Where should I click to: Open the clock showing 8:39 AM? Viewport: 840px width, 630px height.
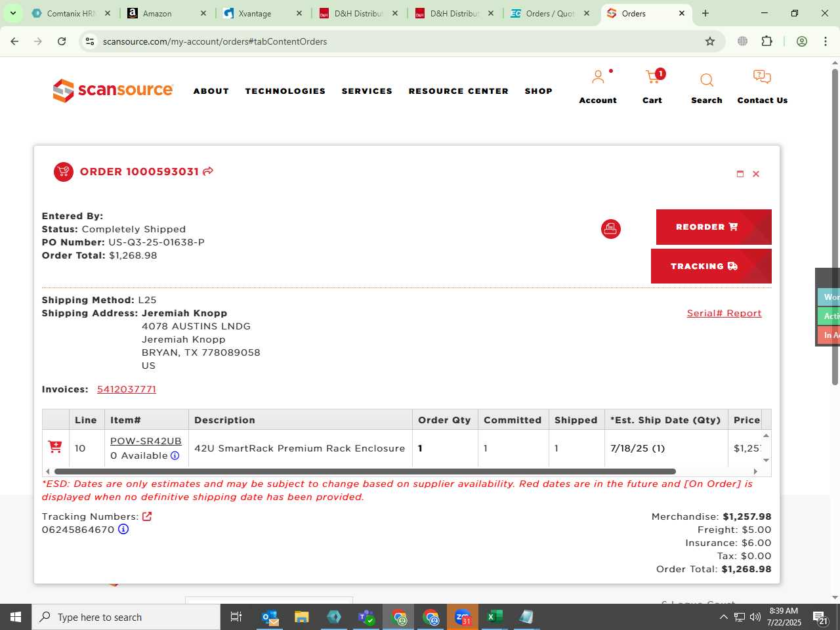coord(784,617)
